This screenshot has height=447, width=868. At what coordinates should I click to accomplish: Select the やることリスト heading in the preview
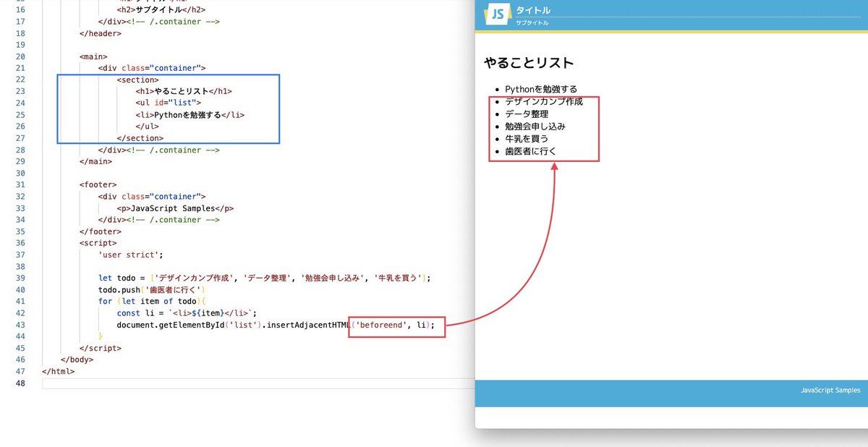(x=529, y=63)
